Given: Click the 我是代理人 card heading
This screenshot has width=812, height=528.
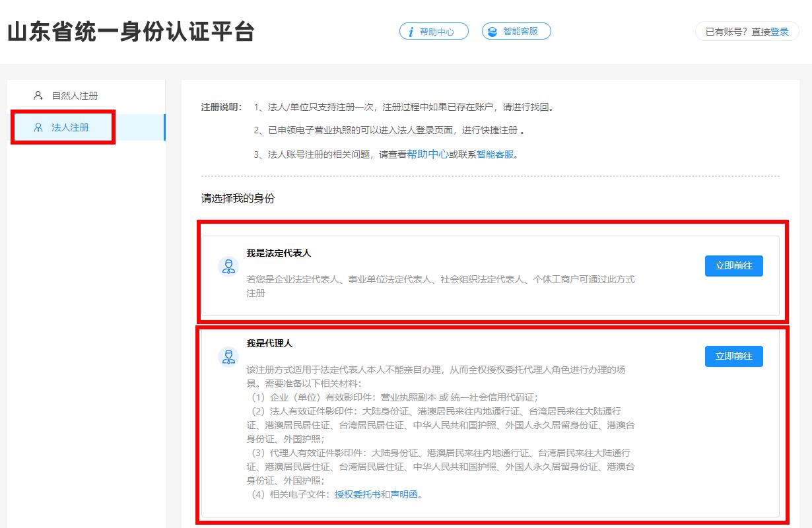Looking at the screenshot, I should 269,343.
